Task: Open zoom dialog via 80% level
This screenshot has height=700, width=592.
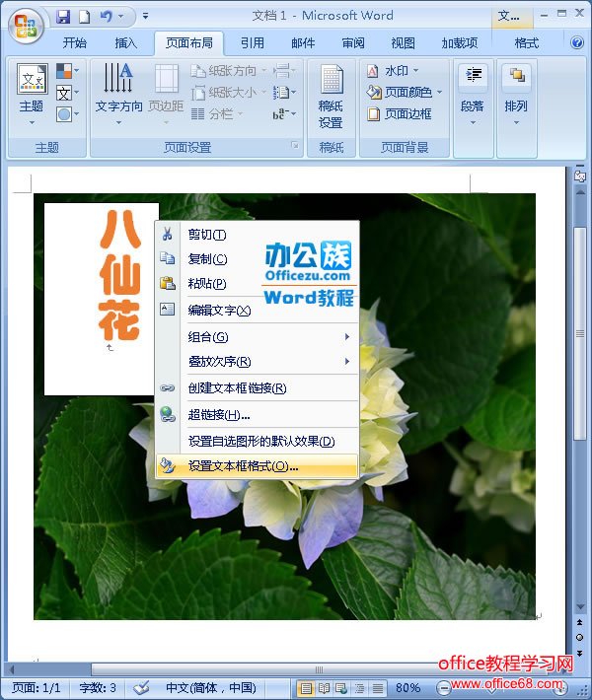Action: pyautogui.click(x=407, y=687)
